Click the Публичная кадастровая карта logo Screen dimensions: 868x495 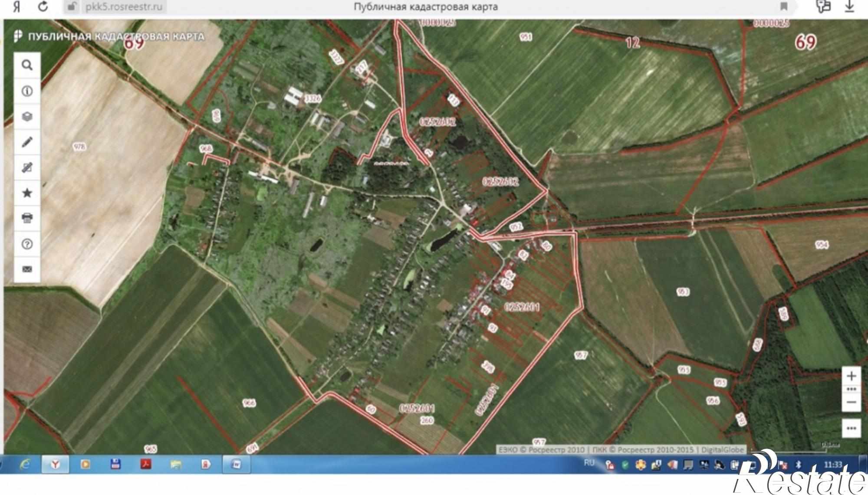pos(109,36)
